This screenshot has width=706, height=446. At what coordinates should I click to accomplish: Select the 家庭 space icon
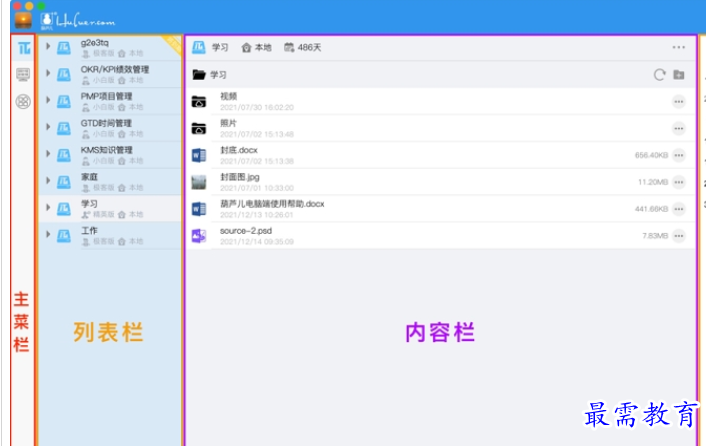[x=63, y=182]
